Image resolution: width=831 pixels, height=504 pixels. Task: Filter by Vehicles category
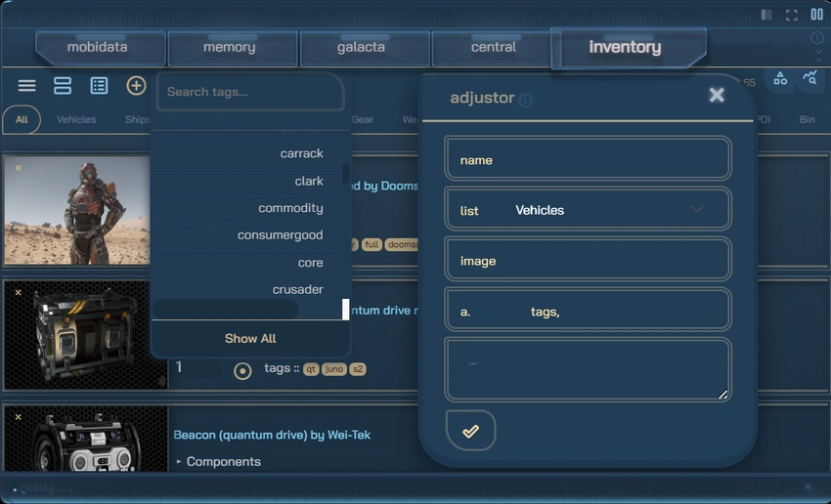click(x=76, y=119)
